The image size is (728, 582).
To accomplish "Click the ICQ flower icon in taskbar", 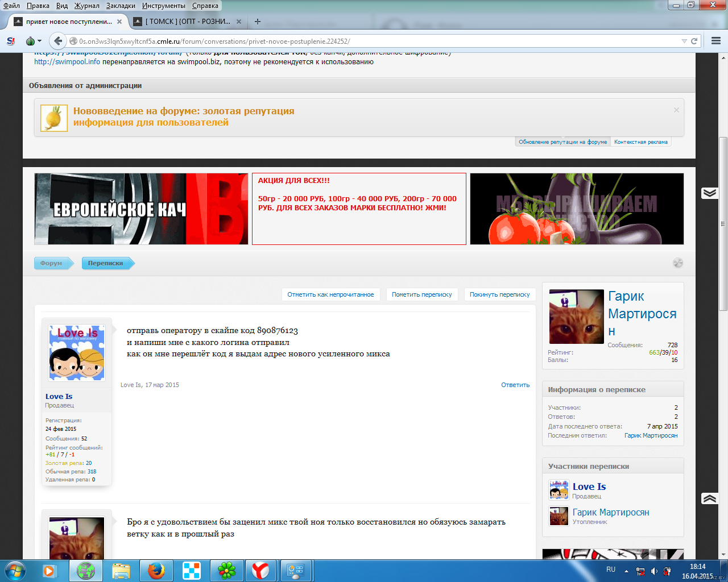I will [x=226, y=570].
